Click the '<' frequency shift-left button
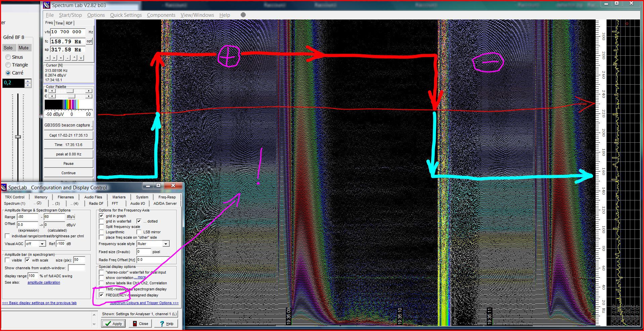Screen dimensions: 644x331 coord(47,58)
